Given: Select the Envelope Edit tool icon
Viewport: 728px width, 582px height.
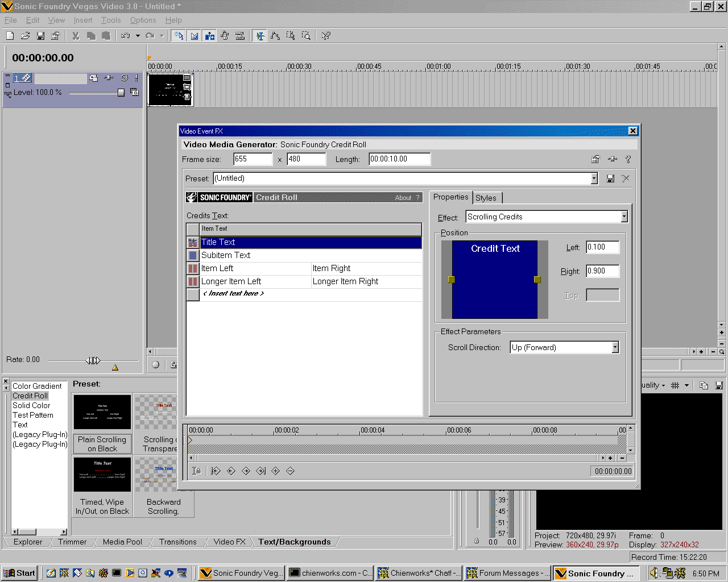Looking at the screenshot, I should point(275,36).
